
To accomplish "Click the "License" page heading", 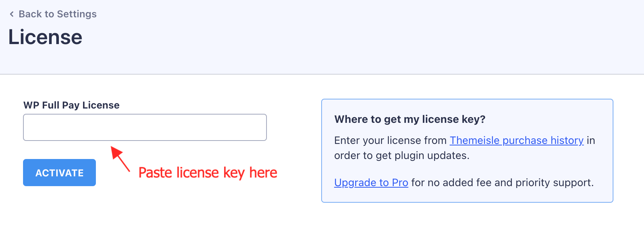I will click(45, 37).
